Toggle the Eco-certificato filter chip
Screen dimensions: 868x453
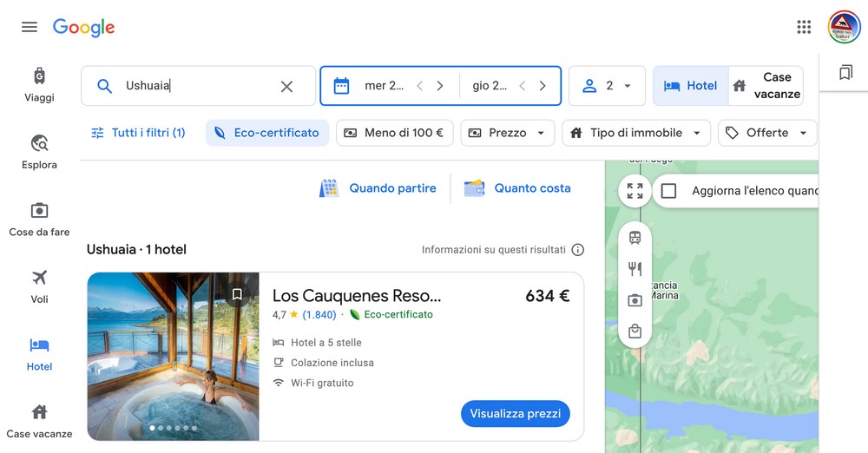tap(267, 133)
